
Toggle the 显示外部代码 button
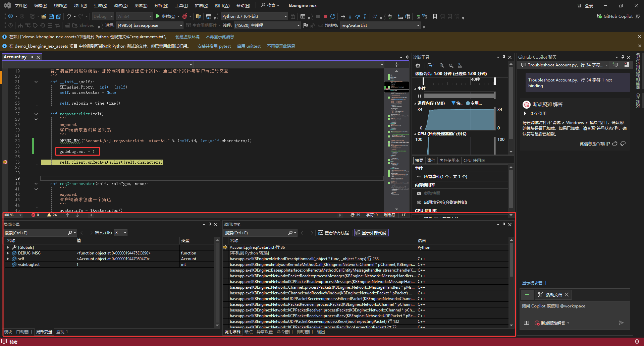click(x=371, y=233)
